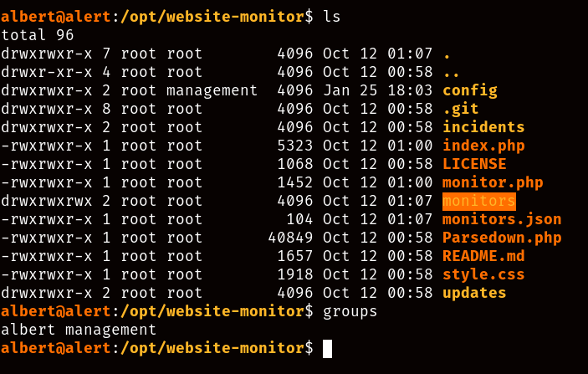Click the 'groups' command text
Image resolution: width=588 pixels, height=374 pixels.
tap(350, 312)
